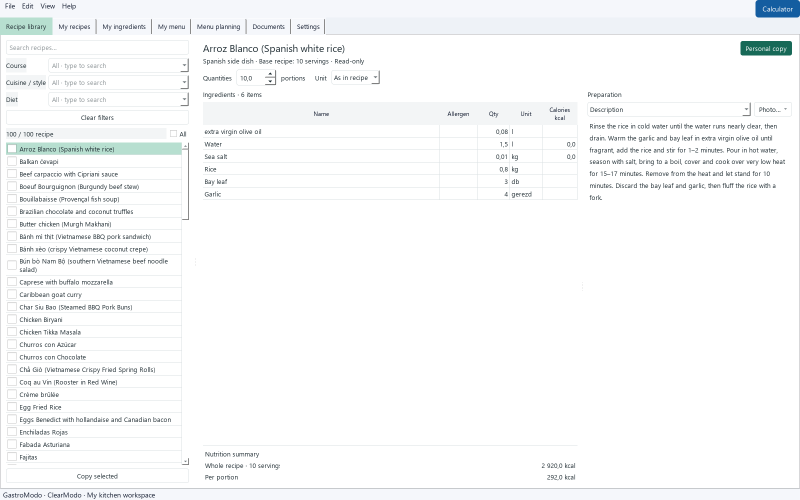Select Chả Giò spring rolls recipe
The height and width of the screenshot is (500, 800).
coord(94,369)
